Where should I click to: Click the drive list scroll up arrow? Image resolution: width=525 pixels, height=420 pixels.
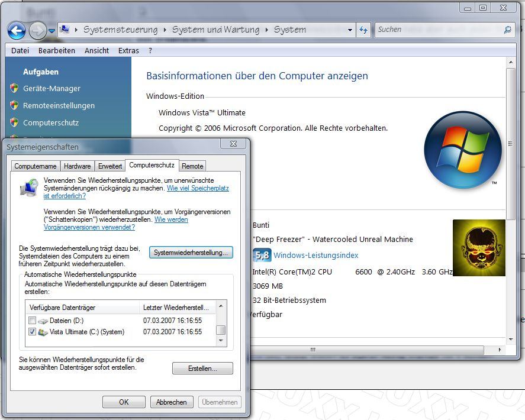(221, 306)
